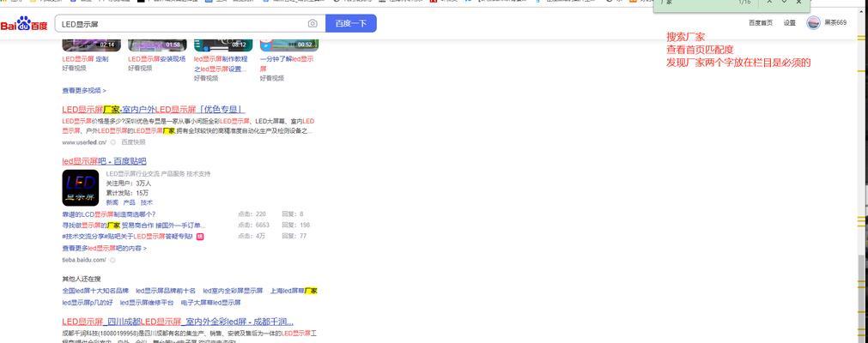Click the 百度一下 search button
This screenshot has width=868, height=343.
click(351, 24)
